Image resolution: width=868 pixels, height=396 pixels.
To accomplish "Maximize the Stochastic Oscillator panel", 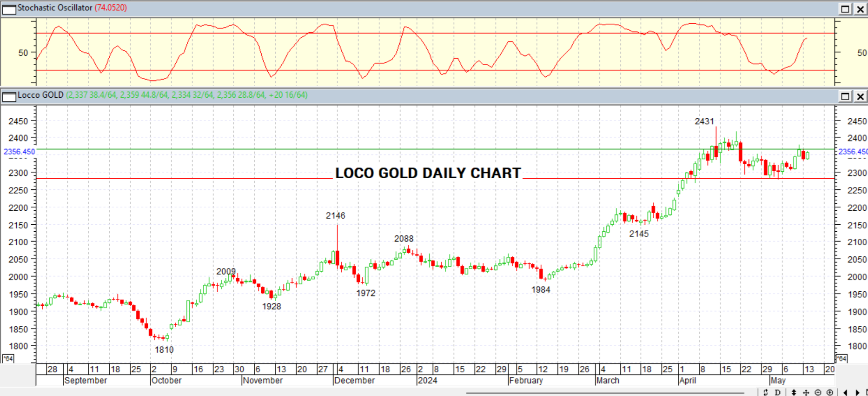I will pos(845,9).
